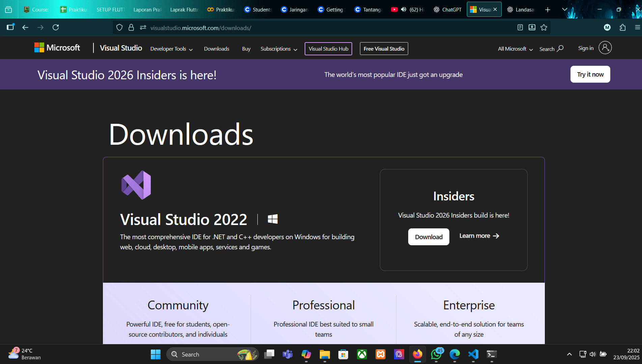This screenshot has height=364, width=642.
Task: Bookmark this page with the star
Action: pyautogui.click(x=544, y=27)
